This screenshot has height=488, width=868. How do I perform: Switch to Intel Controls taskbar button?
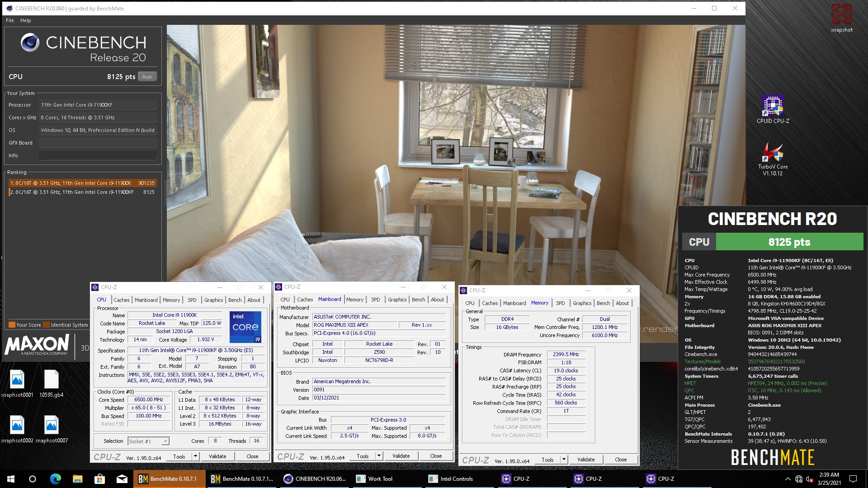[459, 479]
